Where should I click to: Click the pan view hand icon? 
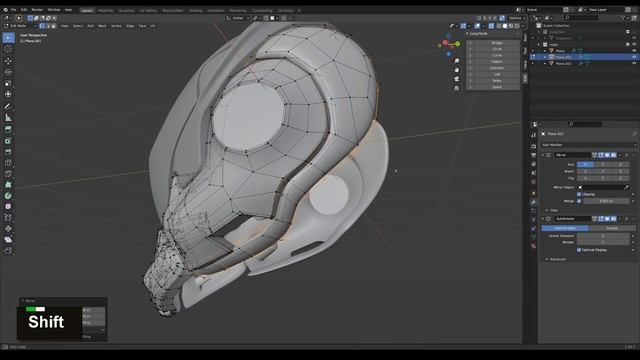457,70
